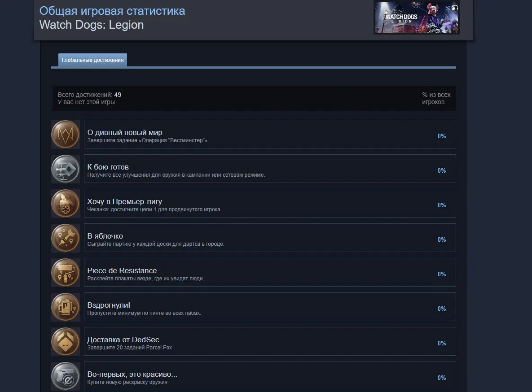Click the 'У вас нет этой игры' notice

tap(86, 102)
